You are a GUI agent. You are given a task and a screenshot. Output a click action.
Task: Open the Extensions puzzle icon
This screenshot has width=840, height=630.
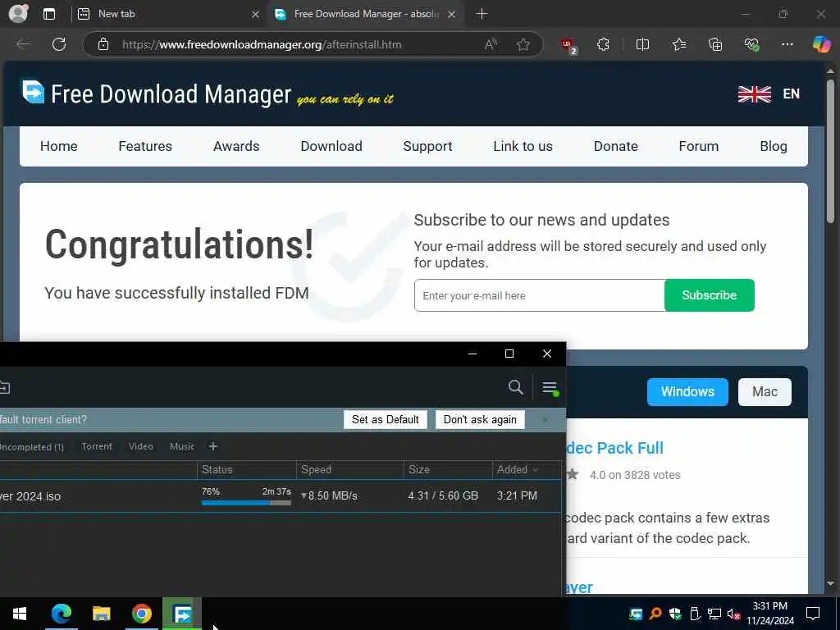603,44
